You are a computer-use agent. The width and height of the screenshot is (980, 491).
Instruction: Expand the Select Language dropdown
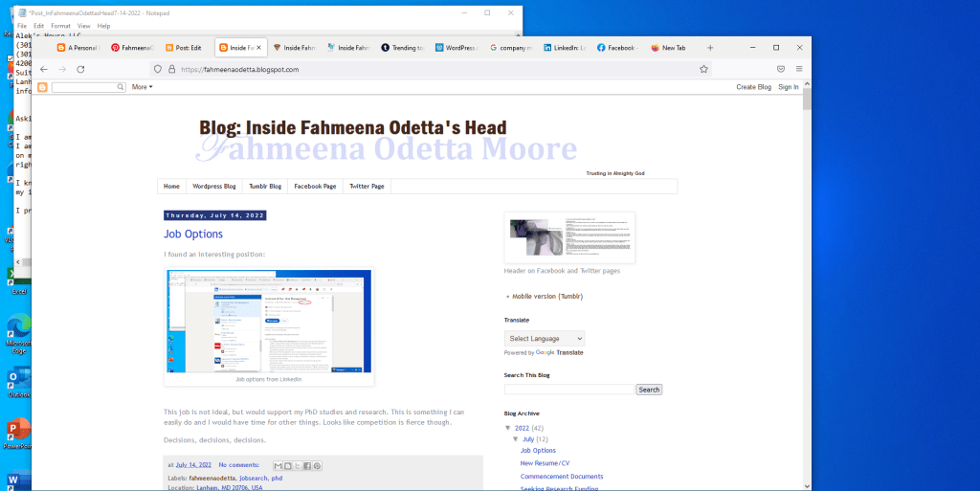[x=545, y=339]
